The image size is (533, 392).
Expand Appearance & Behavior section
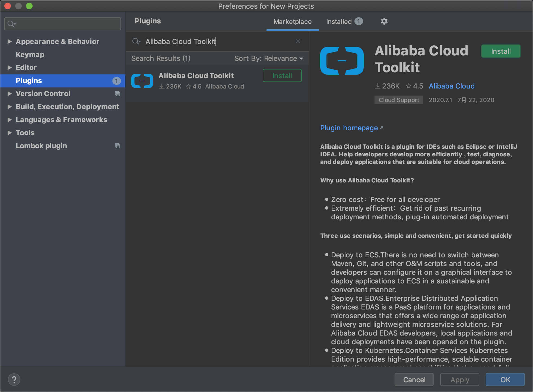click(9, 42)
